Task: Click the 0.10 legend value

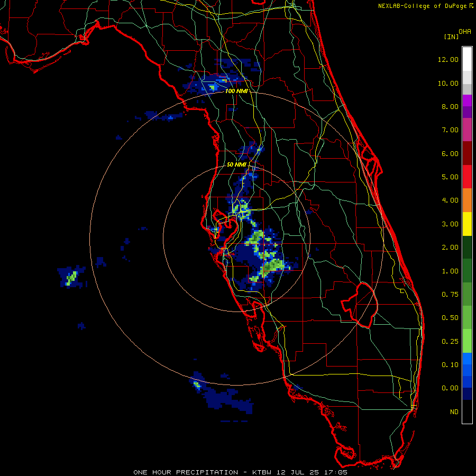Action: pyautogui.click(x=450, y=365)
